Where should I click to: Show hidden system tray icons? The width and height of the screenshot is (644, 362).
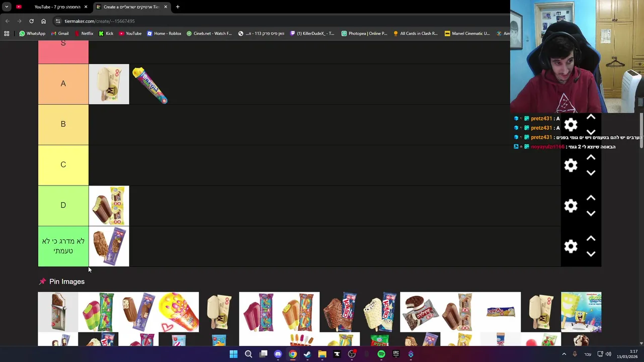click(x=563, y=354)
